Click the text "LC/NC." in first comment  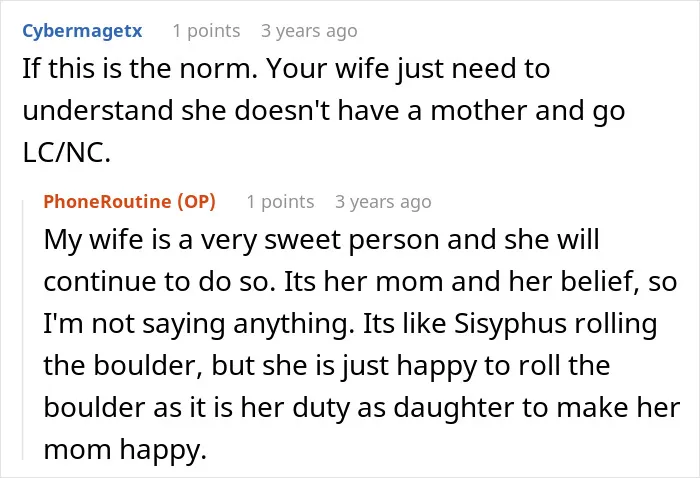(x=67, y=152)
